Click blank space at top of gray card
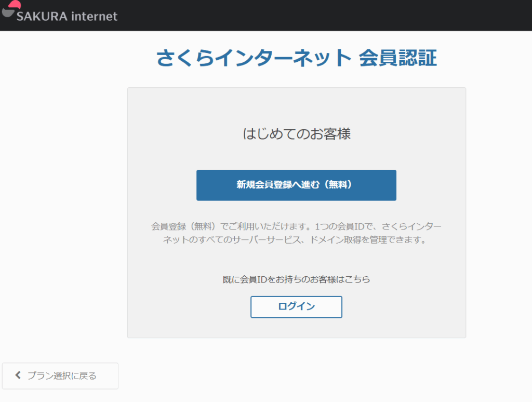This screenshot has width=532, height=402. pyautogui.click(x=296, y=103)
